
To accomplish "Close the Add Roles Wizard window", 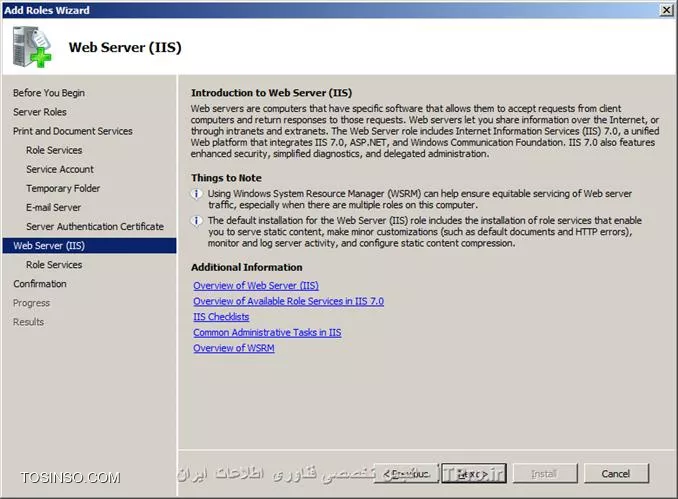I will (x=667, y=10).
